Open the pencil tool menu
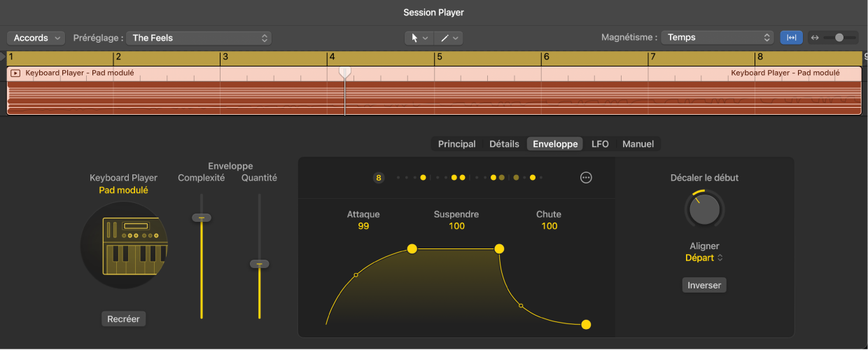Screen dimensions: 868x350 (x=449, y=38)
